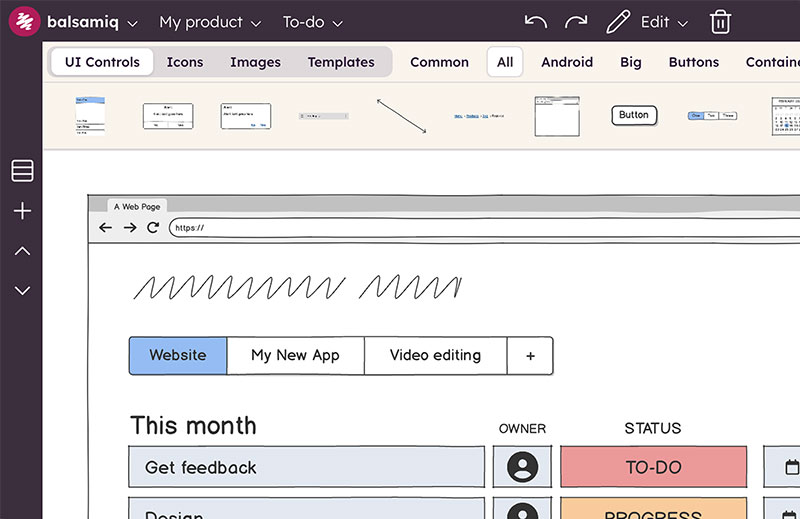800x519 pixels.
Task: Pick the Breadcrumbs control thumbnail
Action: [479, 116]
